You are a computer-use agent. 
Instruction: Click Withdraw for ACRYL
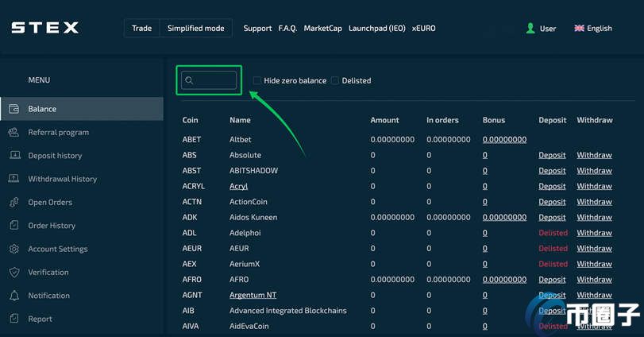pyautogui.click(x=594, y=186)
